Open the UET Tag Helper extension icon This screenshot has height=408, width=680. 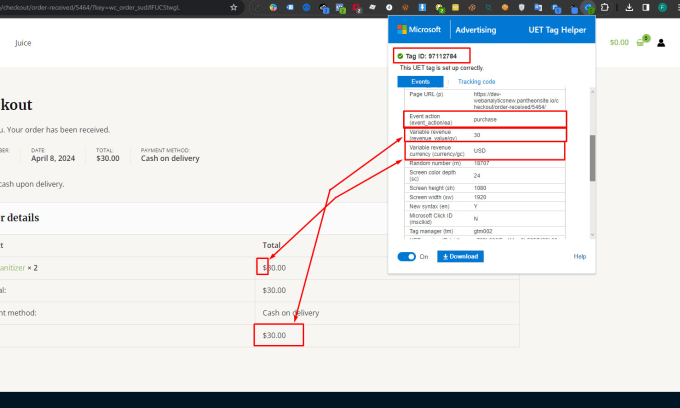click(588, 7)
